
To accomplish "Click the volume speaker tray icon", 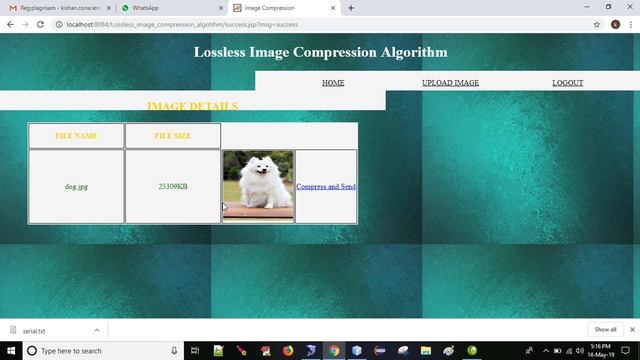I will point(580,351).
